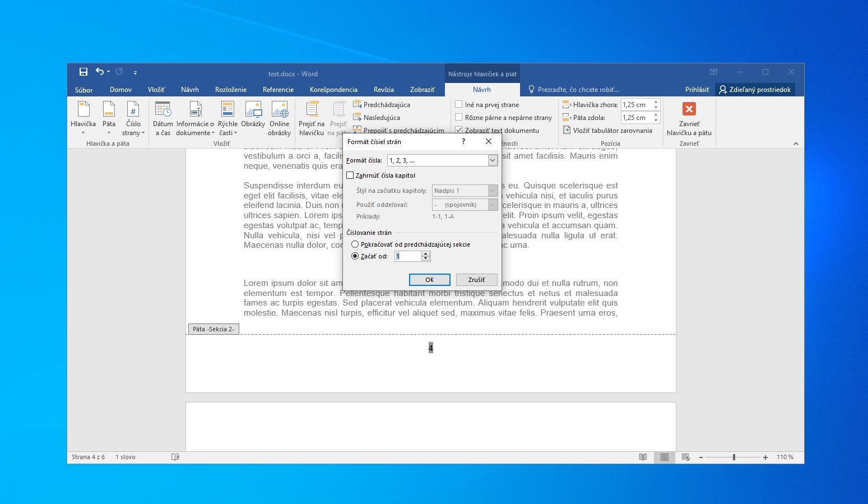Insert Dátum a čas
This screenshot has height=504, width=868.
163,118
